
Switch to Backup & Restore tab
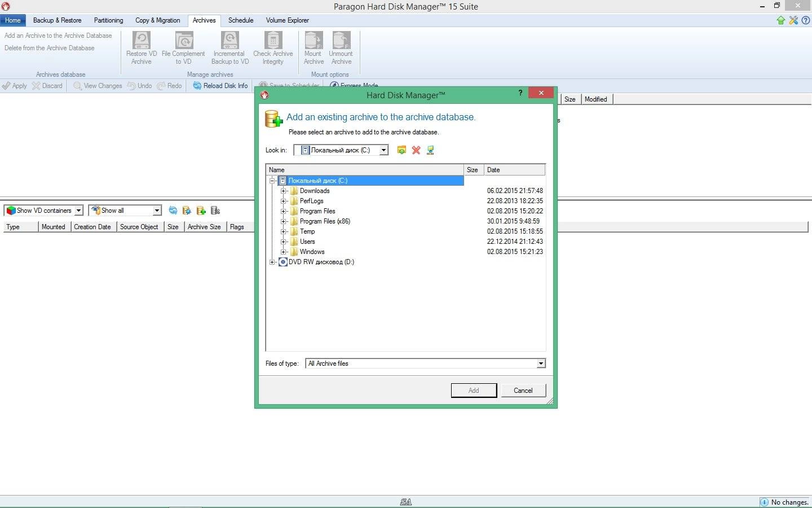[x=57, y=20]
